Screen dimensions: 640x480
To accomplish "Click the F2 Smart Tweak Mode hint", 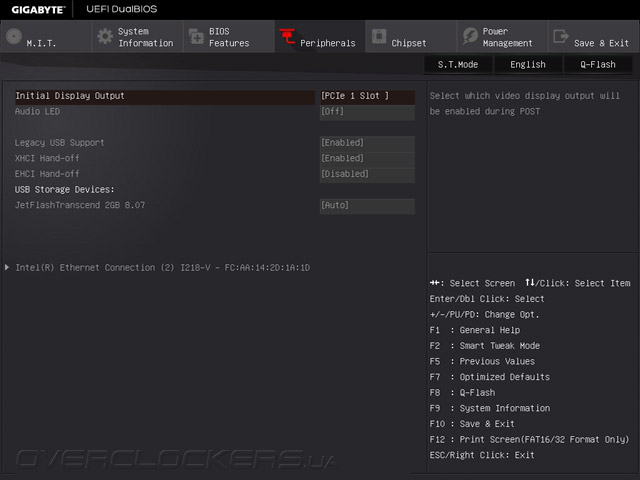I will [x=484, y=346].
